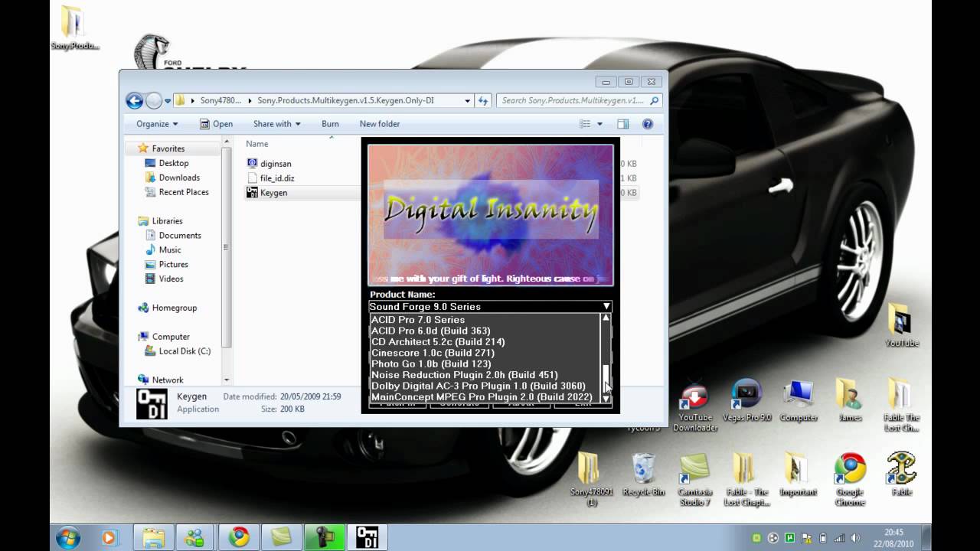Open Windows Live Messenger taskbar icon

click(x=196, y=537)
